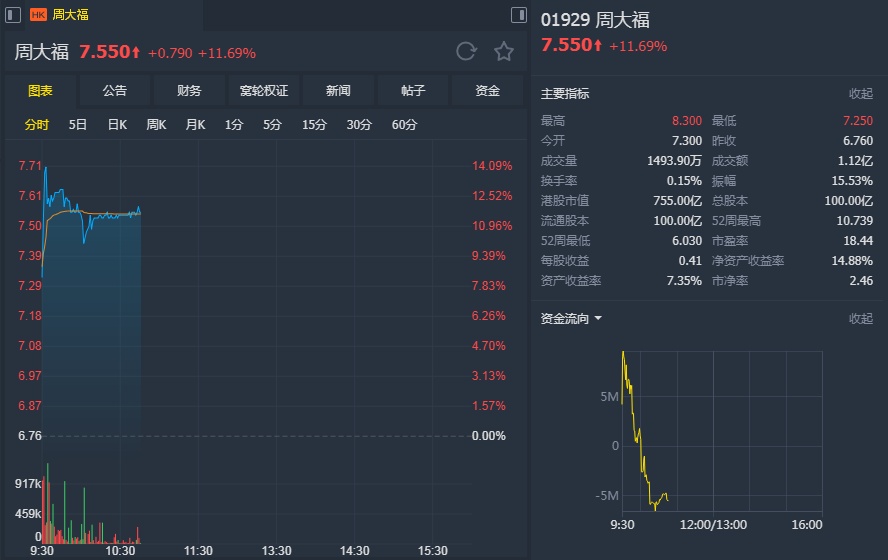Click the HK market badge icon
Image resolution: width=888 pixels, height=560 pixels.
(38, 15)
